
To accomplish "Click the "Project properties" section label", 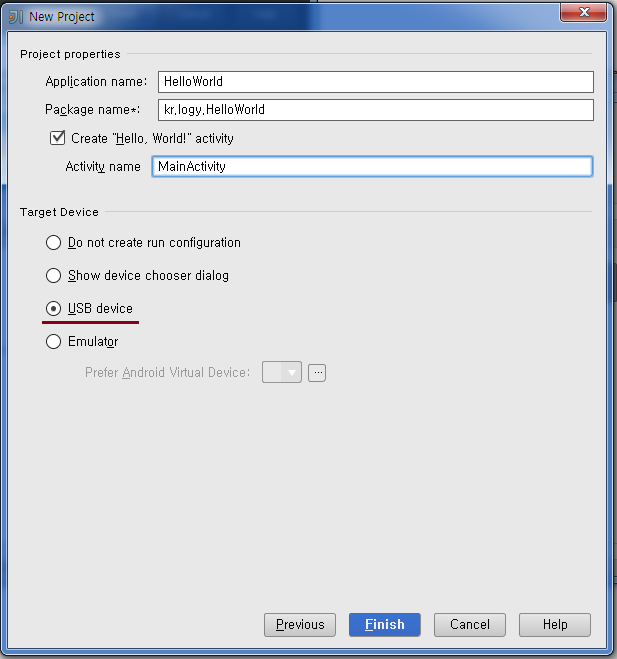I will [x=70, y=54].
